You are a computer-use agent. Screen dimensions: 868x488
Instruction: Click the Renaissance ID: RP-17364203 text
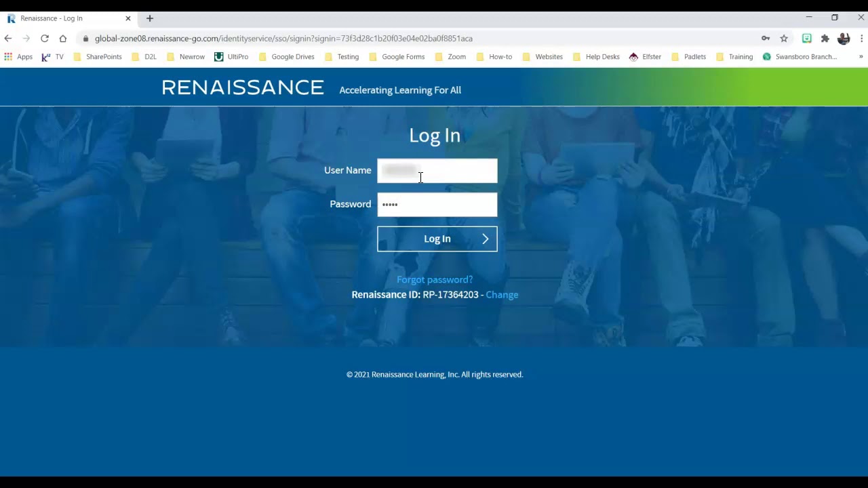tap(415, 295)
